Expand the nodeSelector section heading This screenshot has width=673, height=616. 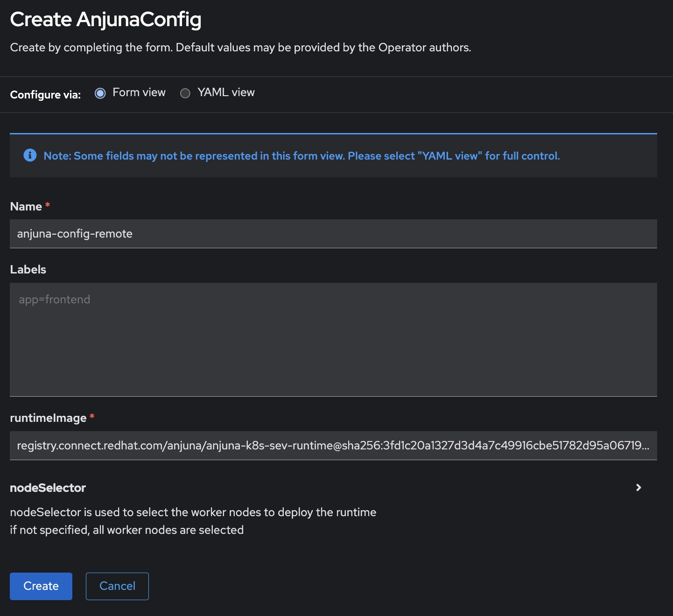pos(48,488)
